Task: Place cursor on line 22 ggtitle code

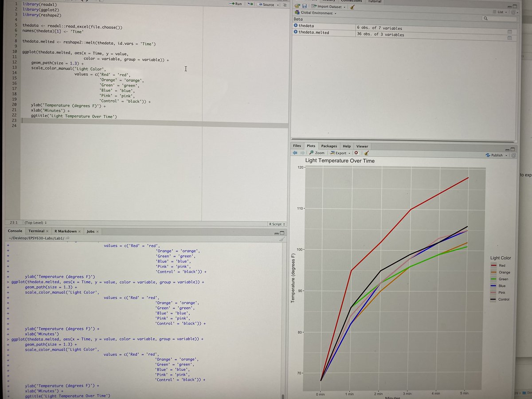Action: click(74, 116)
